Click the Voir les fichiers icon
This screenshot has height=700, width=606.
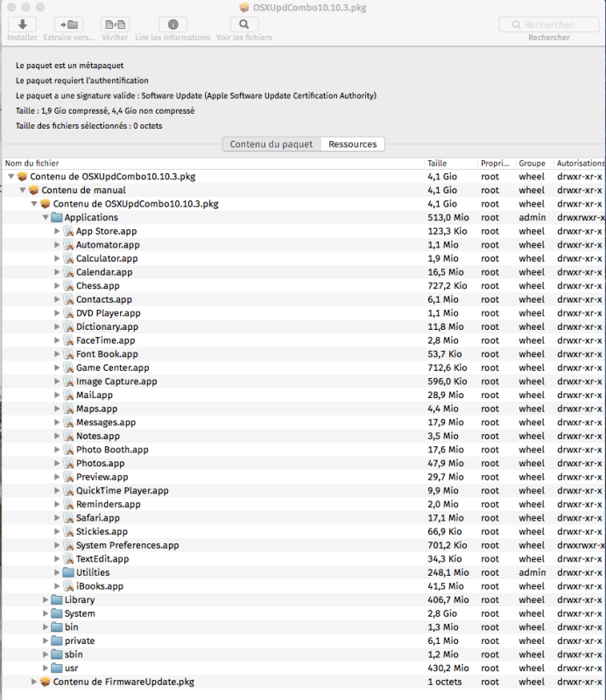coord(243,24)
